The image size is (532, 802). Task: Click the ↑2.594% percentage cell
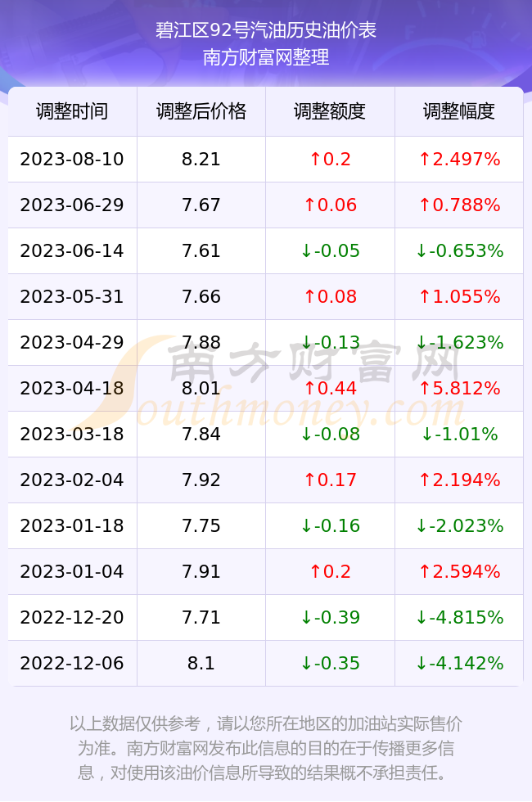click(x=459, y=571)
